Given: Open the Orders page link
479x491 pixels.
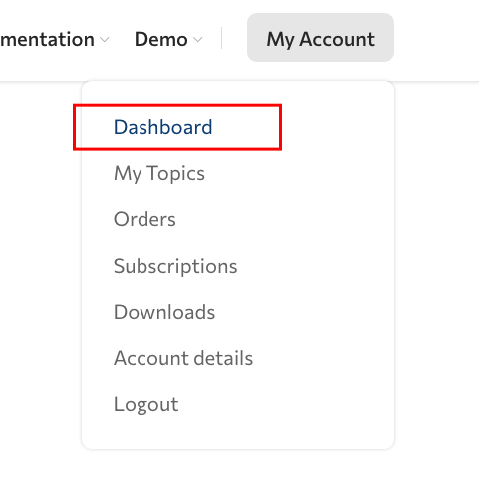Looking at the screenshot, I should pyautogui.click(x=145, y=219).
